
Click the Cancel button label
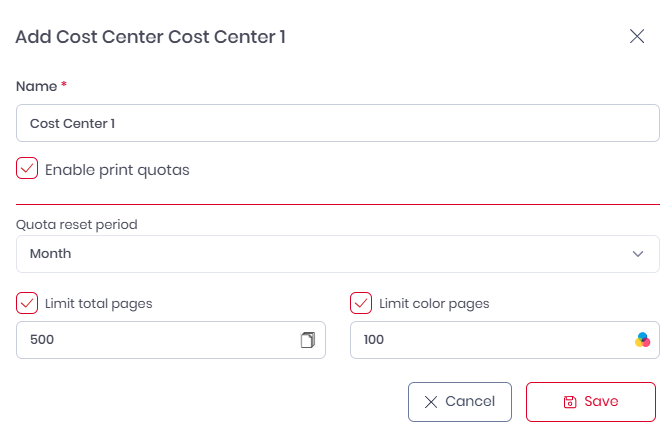click(470, 401)
